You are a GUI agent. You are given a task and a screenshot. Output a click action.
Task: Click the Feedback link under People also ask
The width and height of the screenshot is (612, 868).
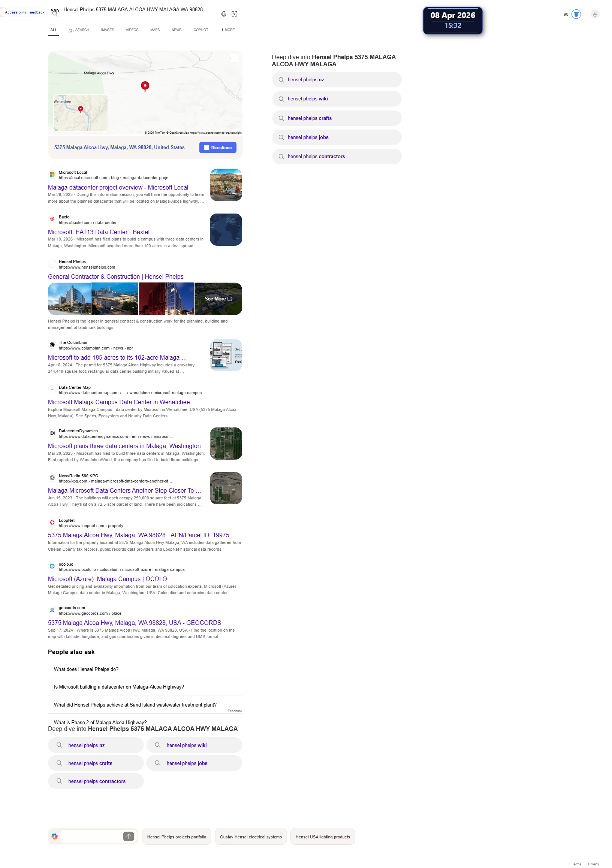235,711
